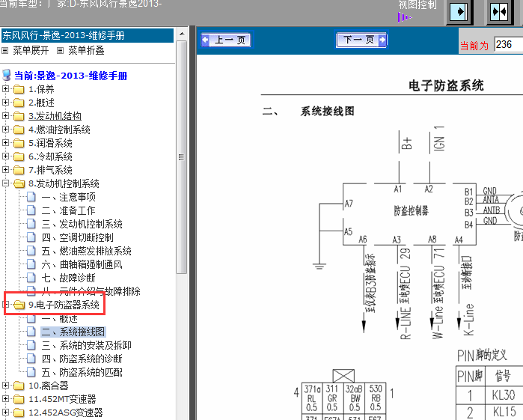
Task: Click page icon beside 一、注意事项
Action: point(31,197)
